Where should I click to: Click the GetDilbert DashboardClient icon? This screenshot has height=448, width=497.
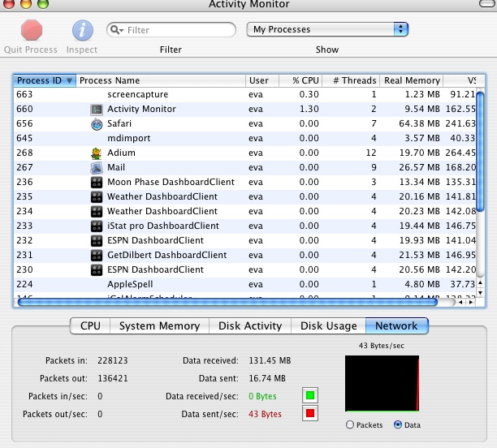tap(97, 255)
